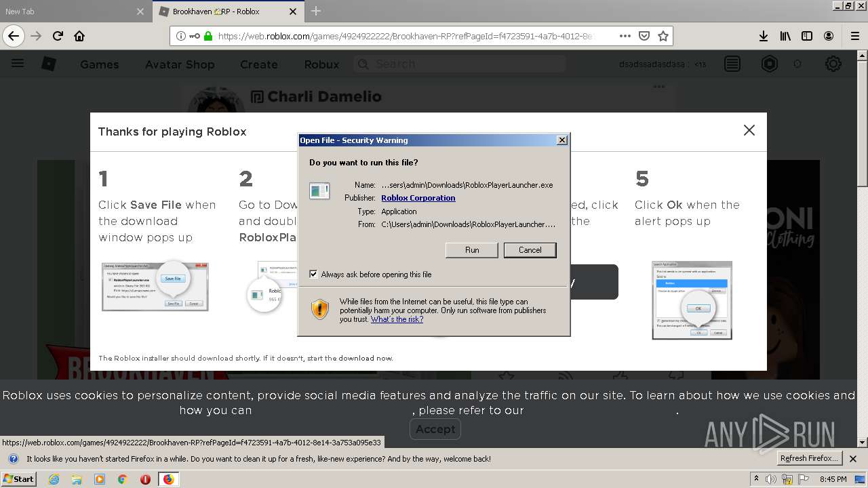The image size is (868, 488).
Task: Click Cancel in the Security Warning dialog
Action: [x=530, y=250]
